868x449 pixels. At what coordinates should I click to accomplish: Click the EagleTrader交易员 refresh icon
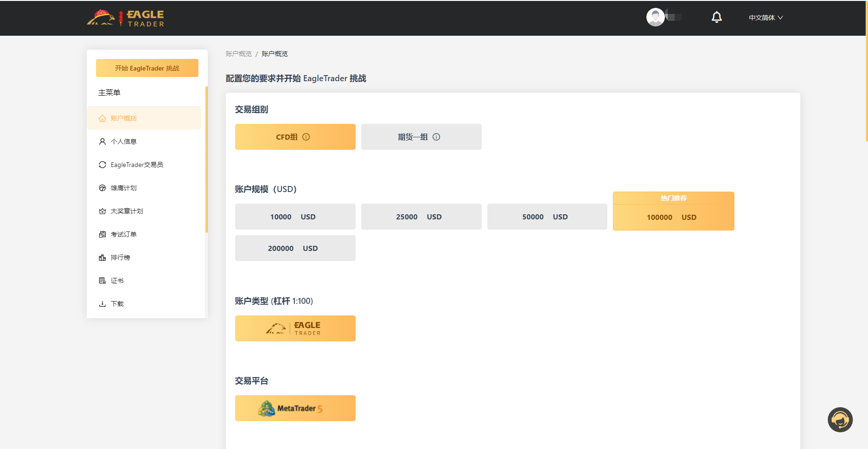[x=102, y=165]
